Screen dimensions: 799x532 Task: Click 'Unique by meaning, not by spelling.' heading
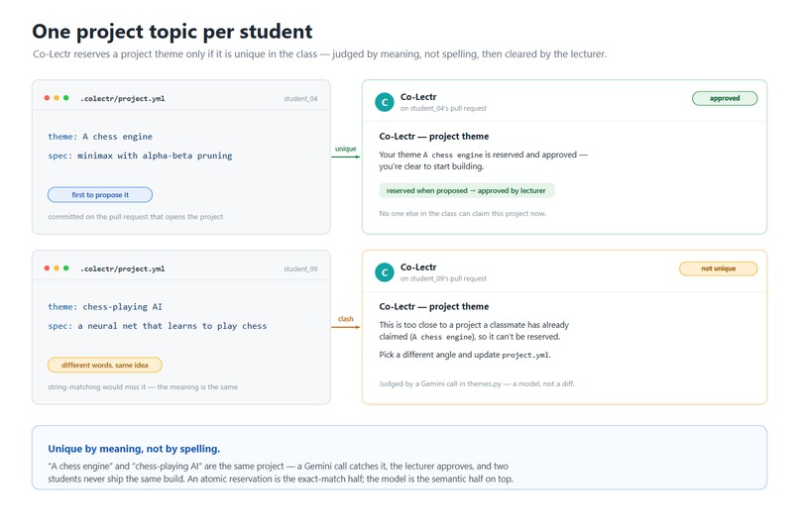pyautogui.click(x=134, y=449)
